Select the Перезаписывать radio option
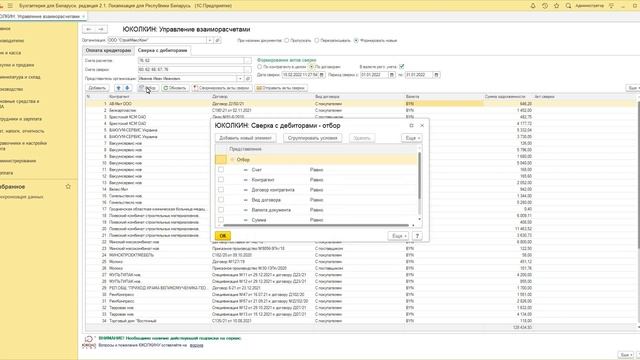 [317, 40]
